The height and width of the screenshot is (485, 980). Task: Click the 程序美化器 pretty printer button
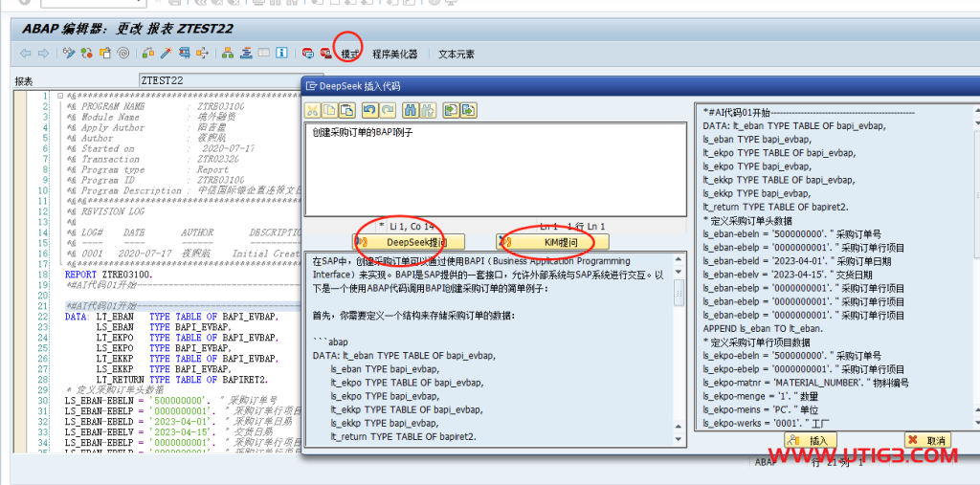tap(395, 55)
